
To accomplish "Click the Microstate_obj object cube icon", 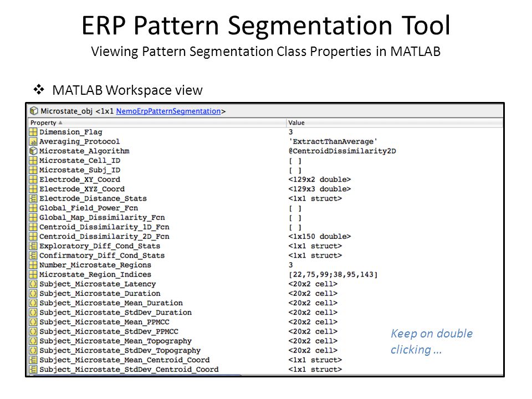I will coord(34,111).
